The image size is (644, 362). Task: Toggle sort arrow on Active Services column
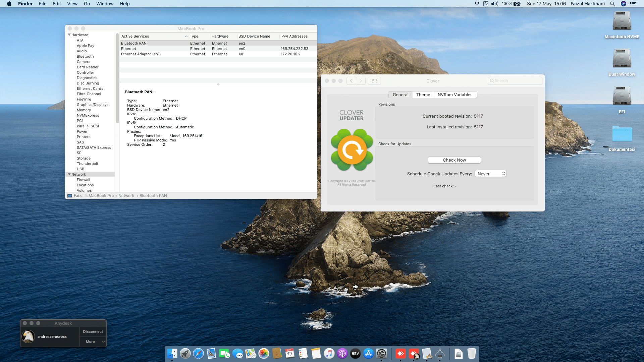click(x=186, y=36)
